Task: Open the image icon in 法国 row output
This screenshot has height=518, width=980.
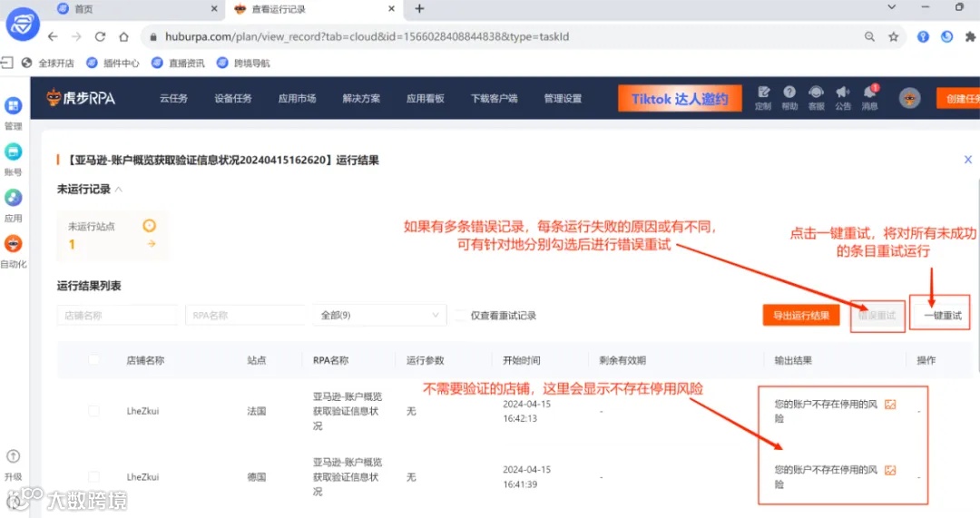Action: 890,405
